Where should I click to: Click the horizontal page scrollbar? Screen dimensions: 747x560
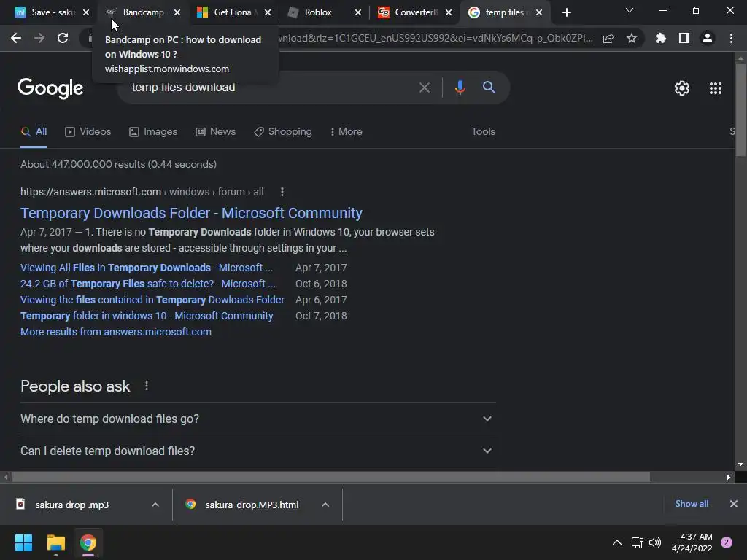331,477
